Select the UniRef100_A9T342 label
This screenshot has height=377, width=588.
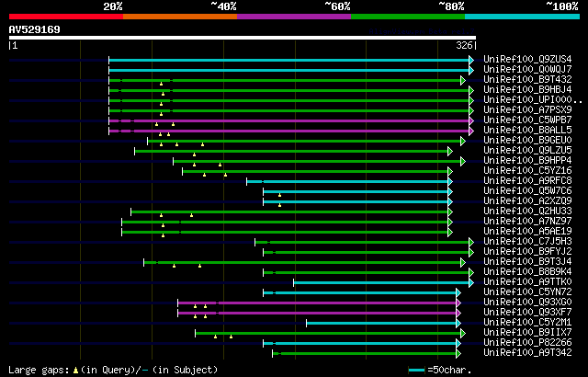pos(527,353)
